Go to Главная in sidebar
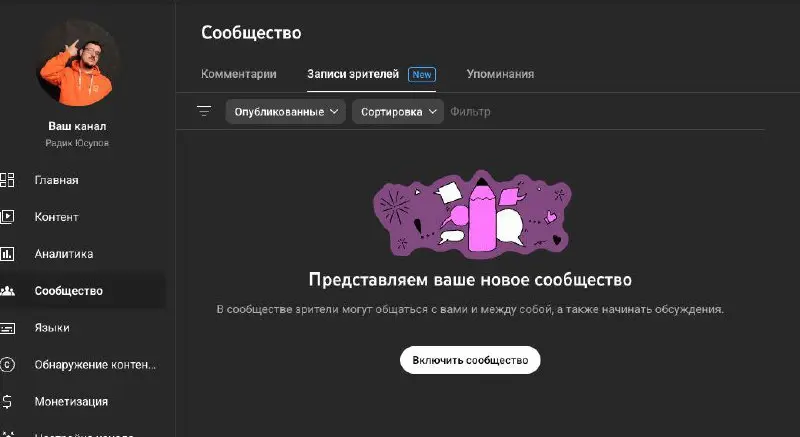This screenshot has width=800, height=437. 57,180
